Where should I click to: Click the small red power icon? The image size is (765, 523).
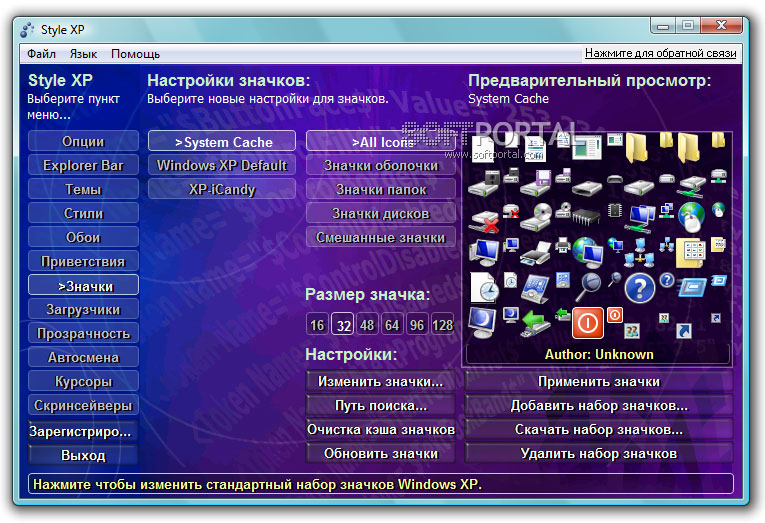[615, 315]
